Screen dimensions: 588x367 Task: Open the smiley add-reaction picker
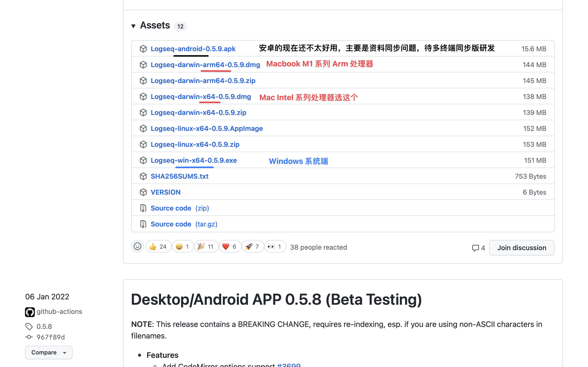(137, 247)
